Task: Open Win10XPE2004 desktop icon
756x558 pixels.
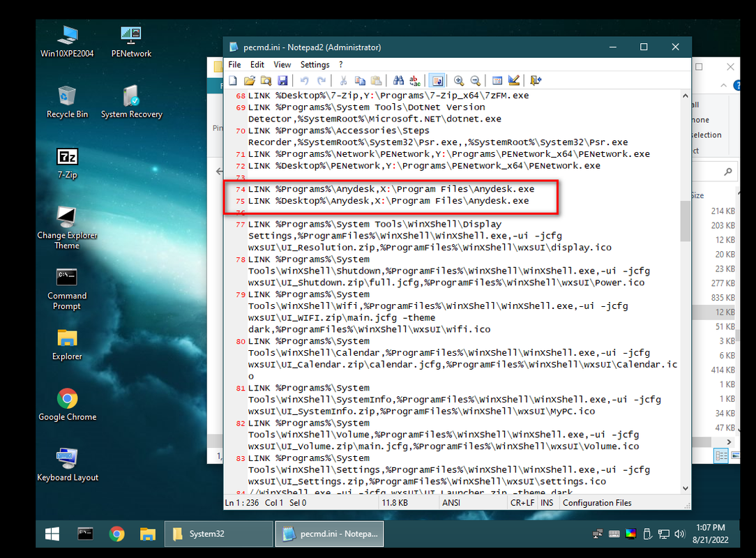Action: tap(67, 41)
